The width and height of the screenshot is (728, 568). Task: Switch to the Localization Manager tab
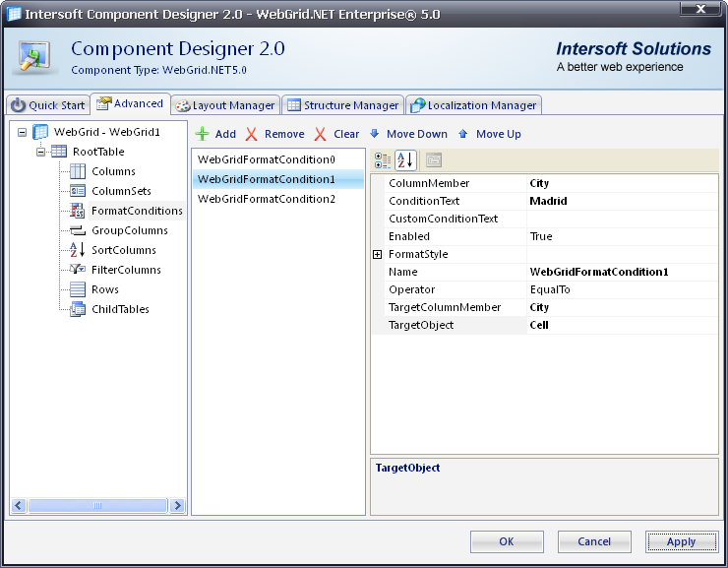pyautogui.click(x=473, y=105)
